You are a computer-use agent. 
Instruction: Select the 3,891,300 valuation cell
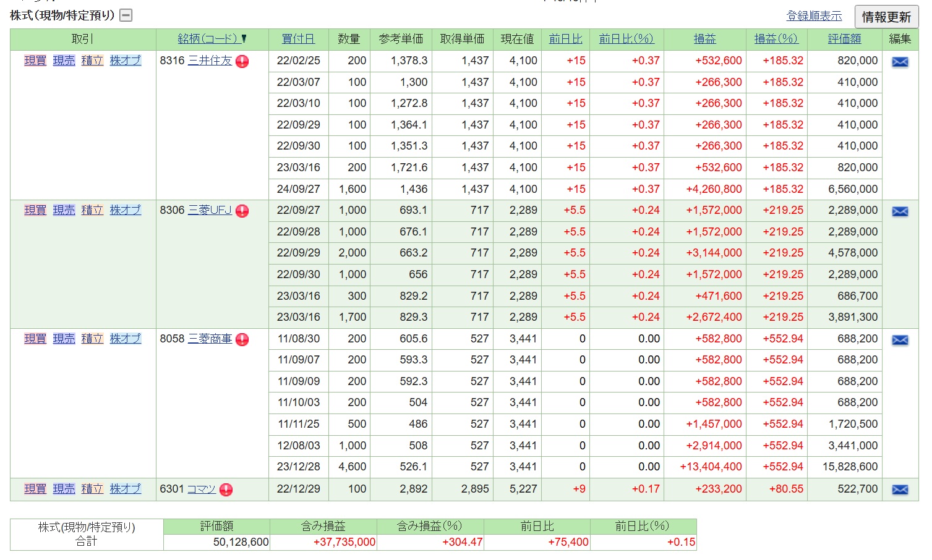(845, 317)
